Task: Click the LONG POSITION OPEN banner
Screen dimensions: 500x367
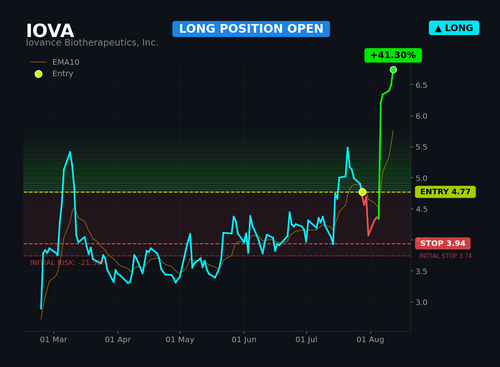Action: click(251, 29)
